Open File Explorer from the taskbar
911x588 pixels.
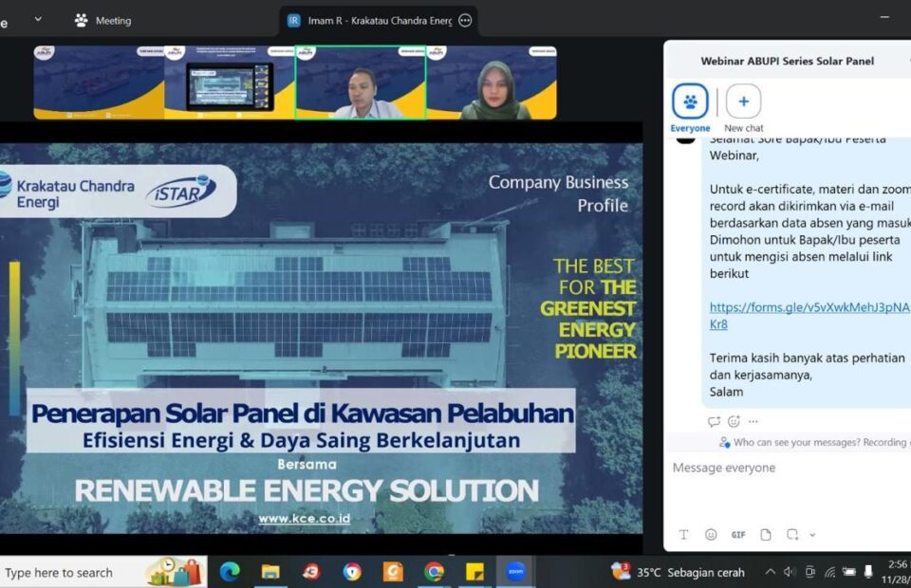270,572
